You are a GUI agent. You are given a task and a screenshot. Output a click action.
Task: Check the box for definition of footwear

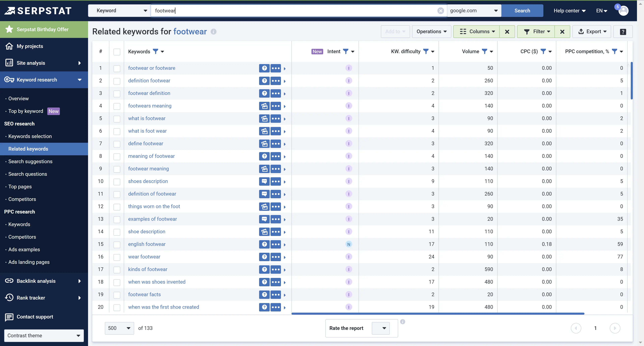[x=117, y=194]
